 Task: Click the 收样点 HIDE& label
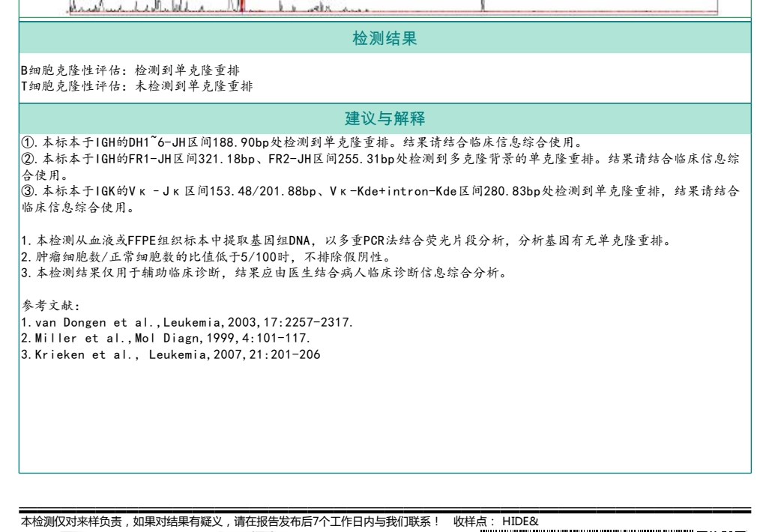[x=496, y=522]
